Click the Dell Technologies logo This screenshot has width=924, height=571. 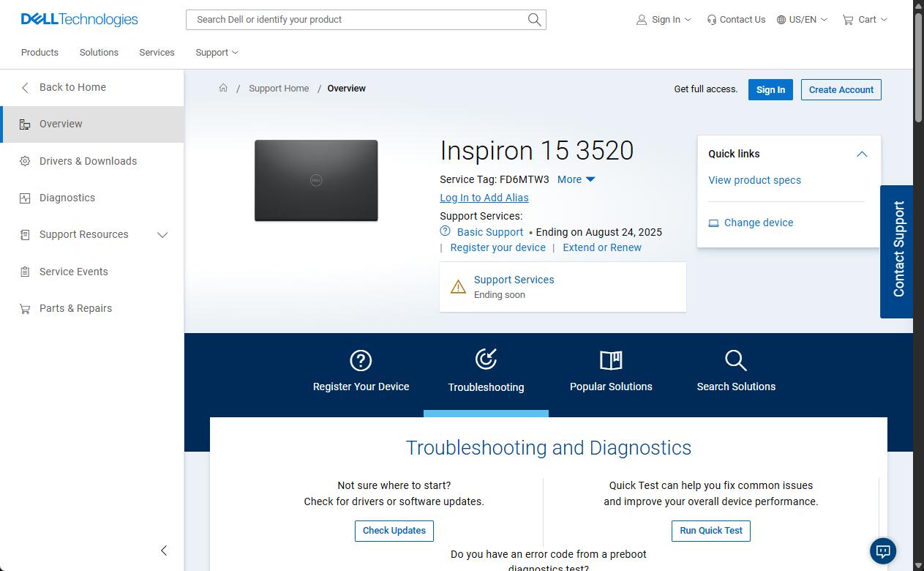(79, 20)
